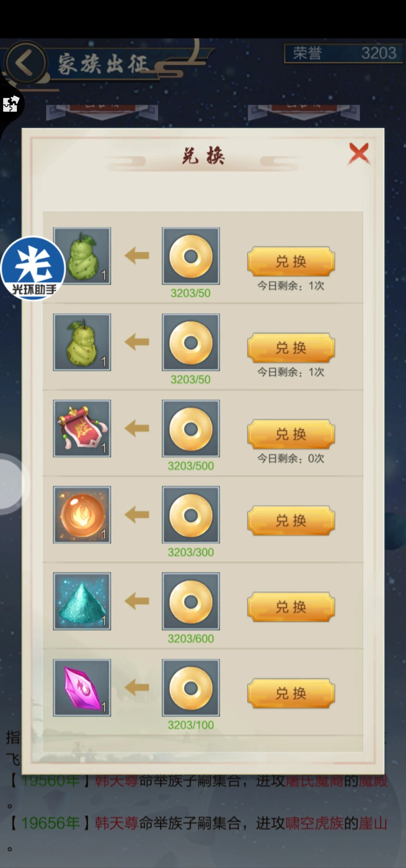Tap the honor coin icon showing 3203/500

coord(191,428)
